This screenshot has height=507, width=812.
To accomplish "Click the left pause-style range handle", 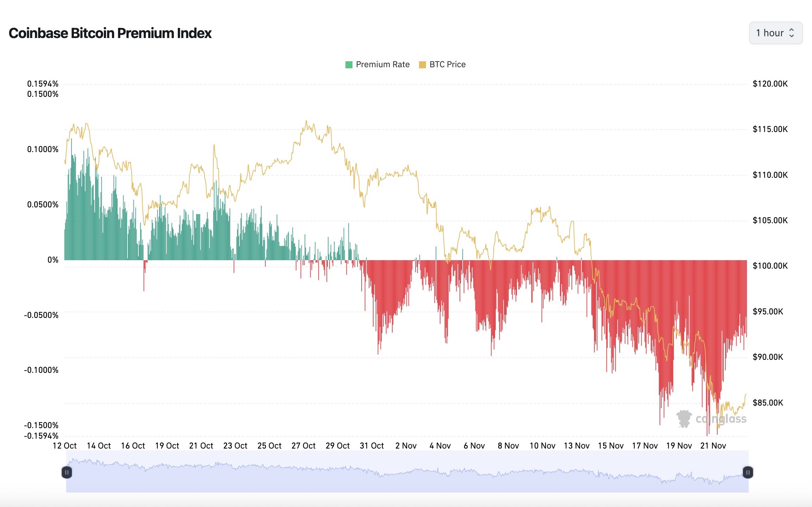I will pos(66,473).
